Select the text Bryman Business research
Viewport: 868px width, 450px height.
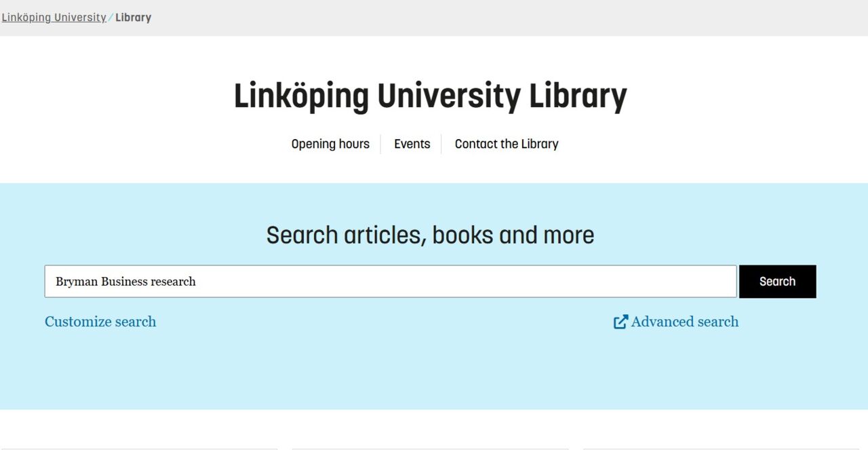coord(125,281)
